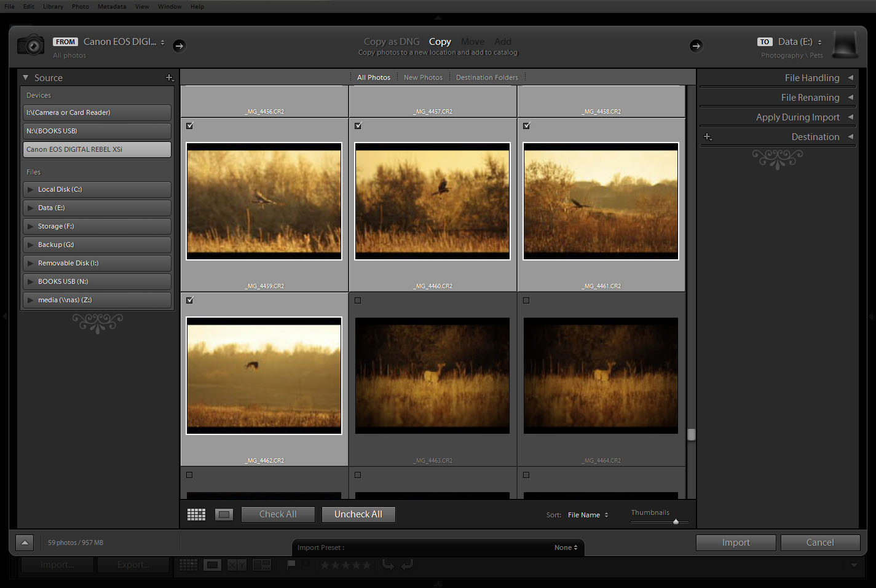The height and width of the screenshot is (588, 876).
Task: Collapse the import dialog with the up-arrow button
Action: 25,543
